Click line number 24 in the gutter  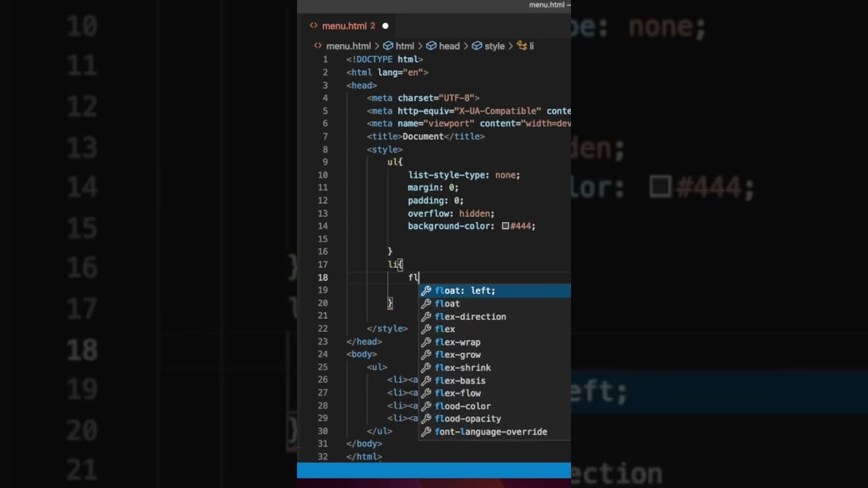(x=322, y=354)
